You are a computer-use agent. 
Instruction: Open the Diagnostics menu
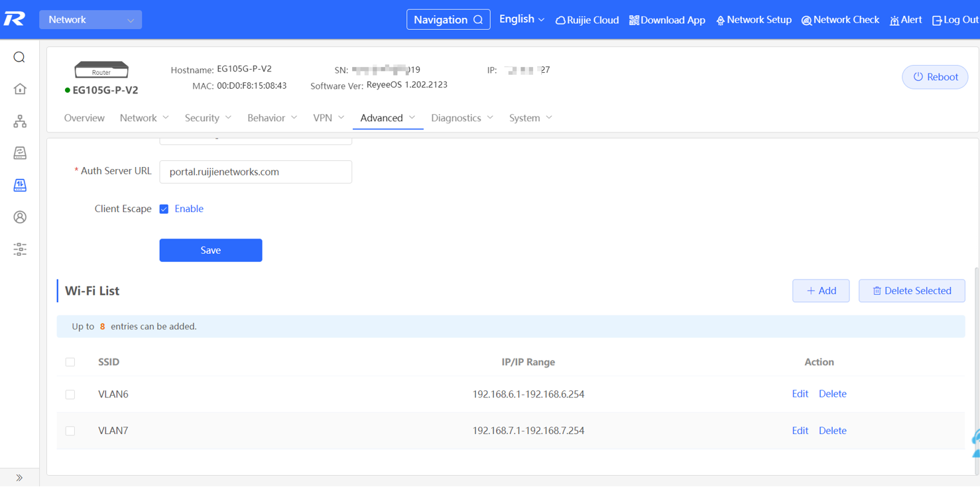tap(461, 118)
